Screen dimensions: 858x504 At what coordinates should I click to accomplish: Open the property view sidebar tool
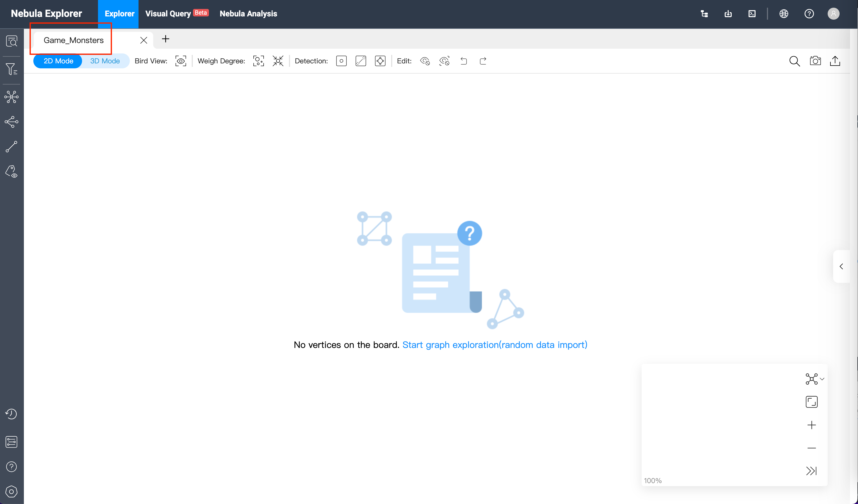pyautogui.click(x=12, y=171)
